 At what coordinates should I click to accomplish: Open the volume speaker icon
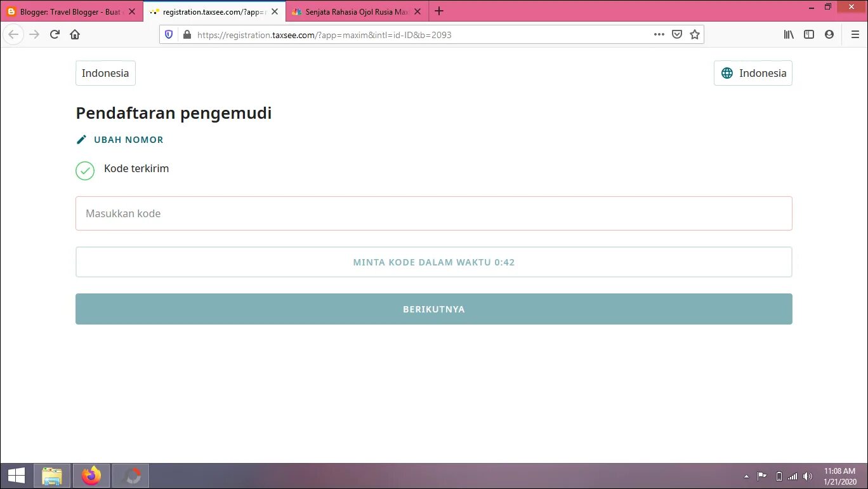[808, 476]
